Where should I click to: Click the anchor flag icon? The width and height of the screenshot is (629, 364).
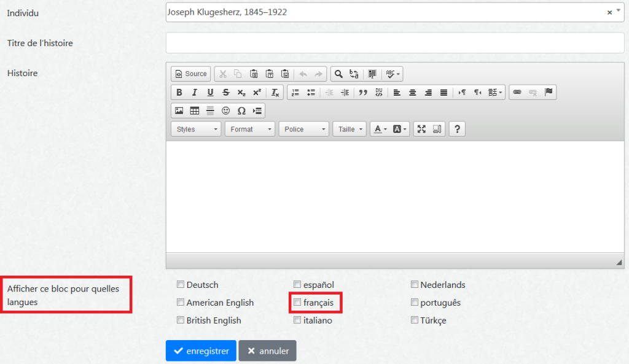point(549,93)
